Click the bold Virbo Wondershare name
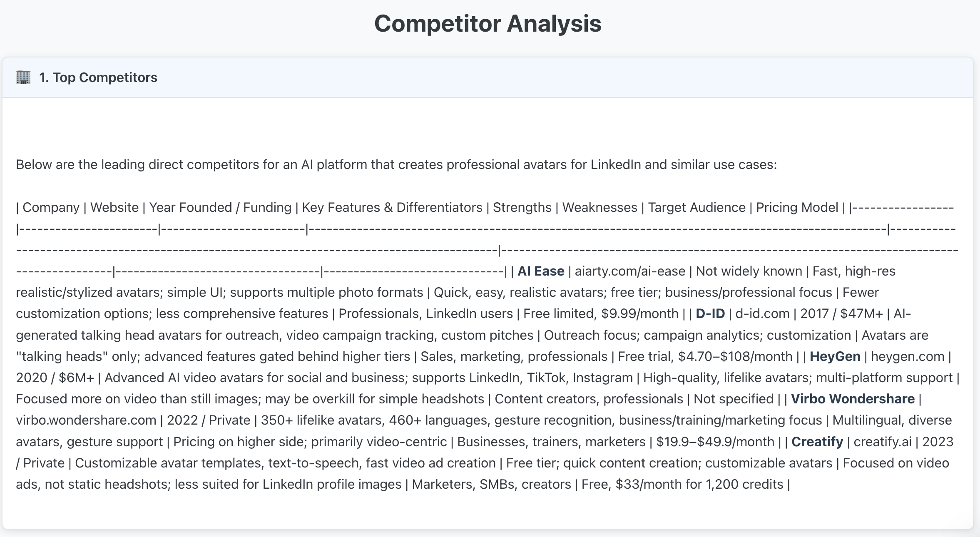Viewport: 980px width, 537px height. [853, 399]
